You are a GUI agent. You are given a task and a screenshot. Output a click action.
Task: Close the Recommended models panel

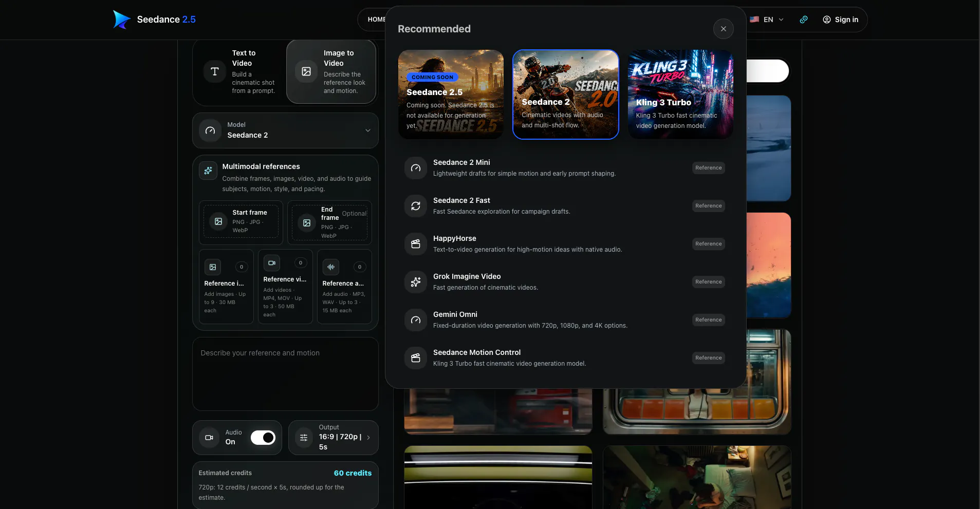[724, 29]
